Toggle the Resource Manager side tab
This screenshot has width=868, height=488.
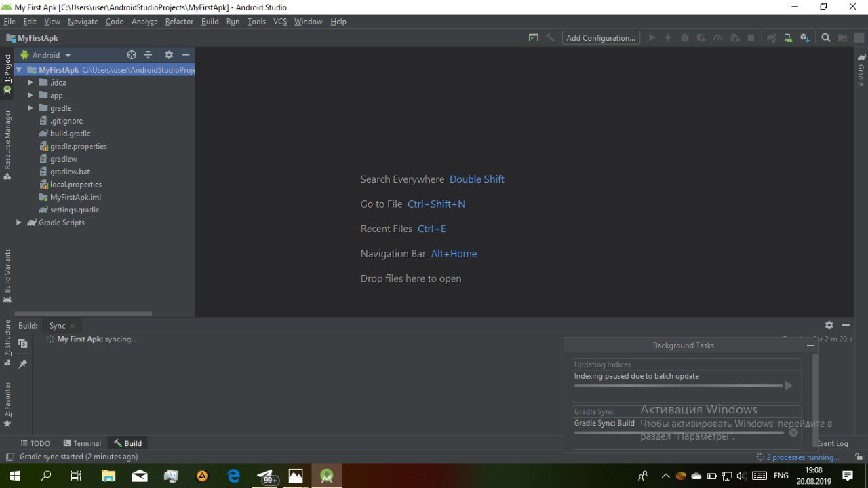tap(7, 145)
